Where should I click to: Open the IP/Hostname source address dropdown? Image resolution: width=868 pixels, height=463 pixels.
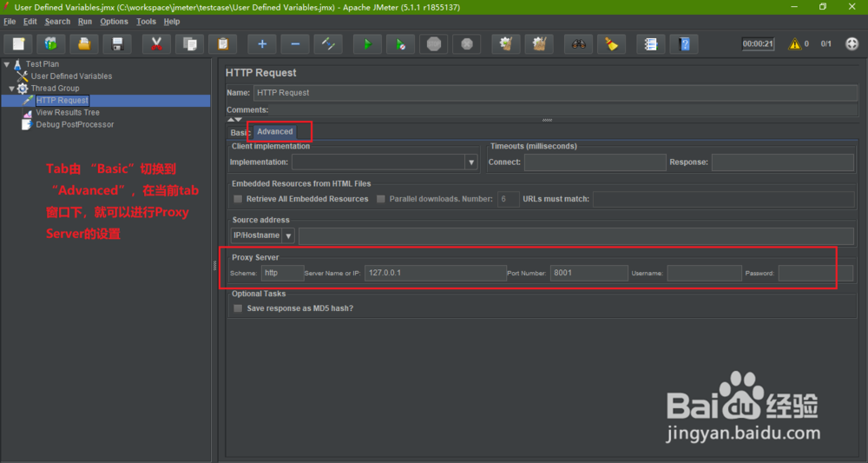288,236
